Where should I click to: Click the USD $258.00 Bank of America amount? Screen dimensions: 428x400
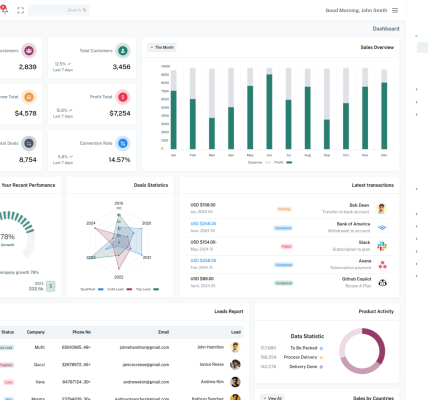tap(203, 223)
